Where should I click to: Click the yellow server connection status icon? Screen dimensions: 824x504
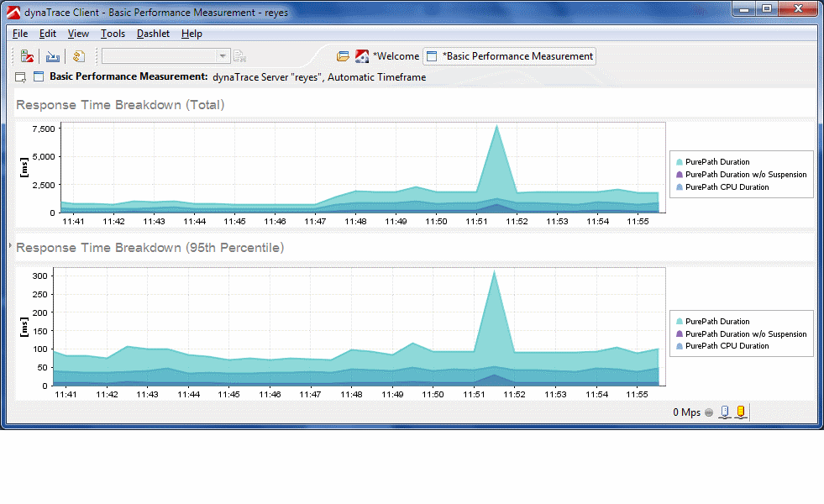tap(741, 412)
